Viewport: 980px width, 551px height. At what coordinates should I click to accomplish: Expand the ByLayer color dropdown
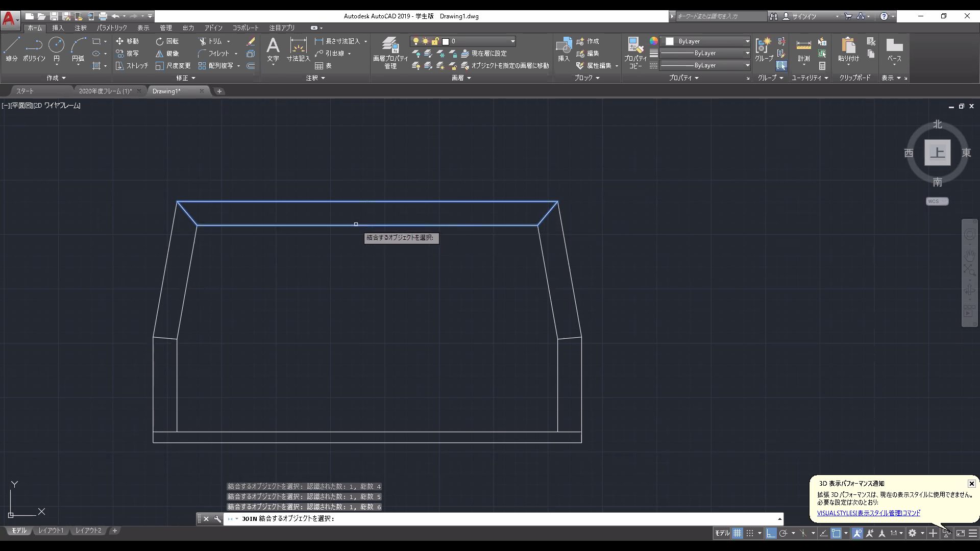(x=747, y=41)
